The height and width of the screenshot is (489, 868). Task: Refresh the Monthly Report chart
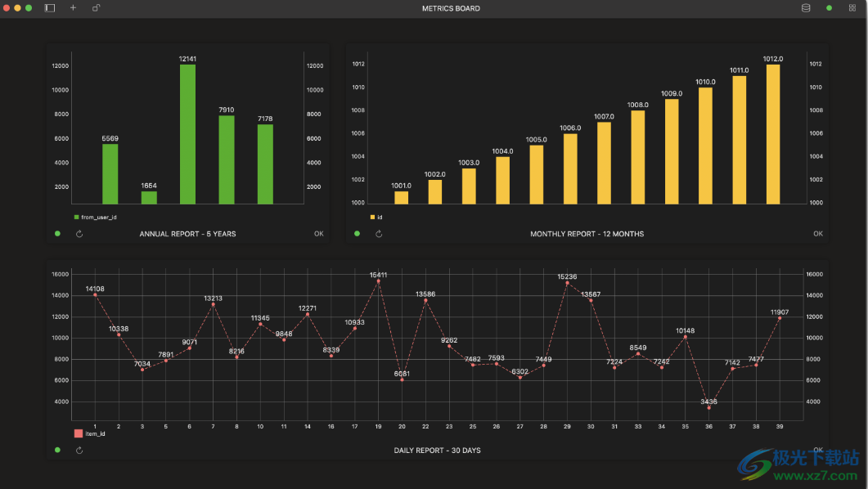379,234
